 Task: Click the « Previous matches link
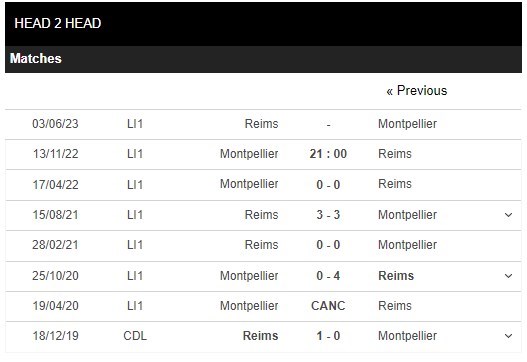click(x=416, y=91)
